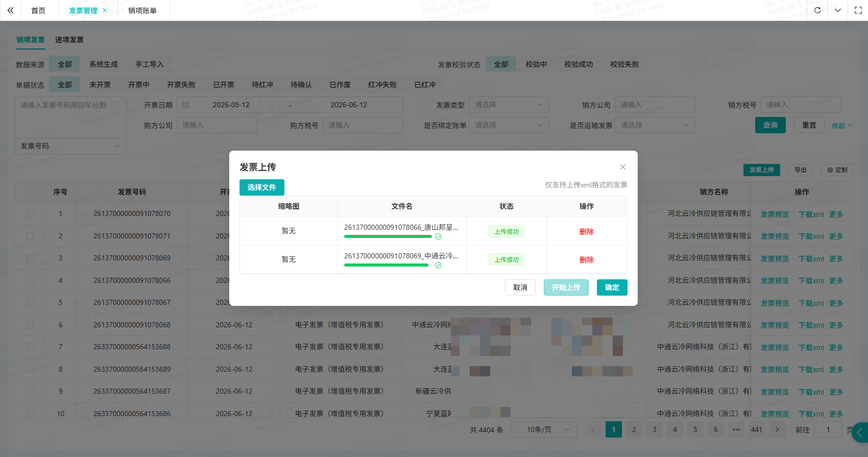Click 取消 in the upload dialog
The height and width of the screenshot is (457, 868).
point(520,287)
